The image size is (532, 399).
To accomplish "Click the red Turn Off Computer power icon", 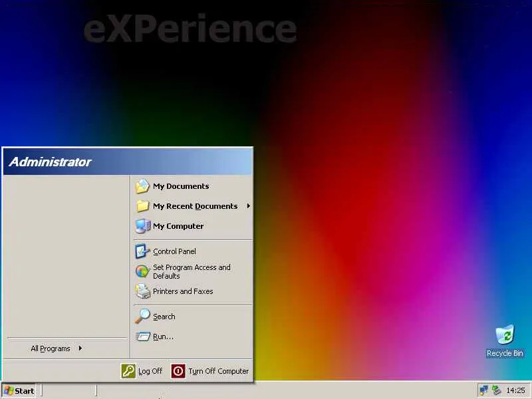I will 178,371.
